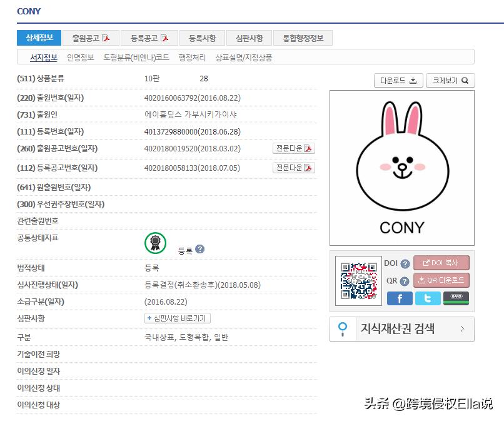Image resolution: width=504 pixels, height=421 pixels.
Task: Download full text for 등록공고번호 row
Action: click(x=294, y=168)
